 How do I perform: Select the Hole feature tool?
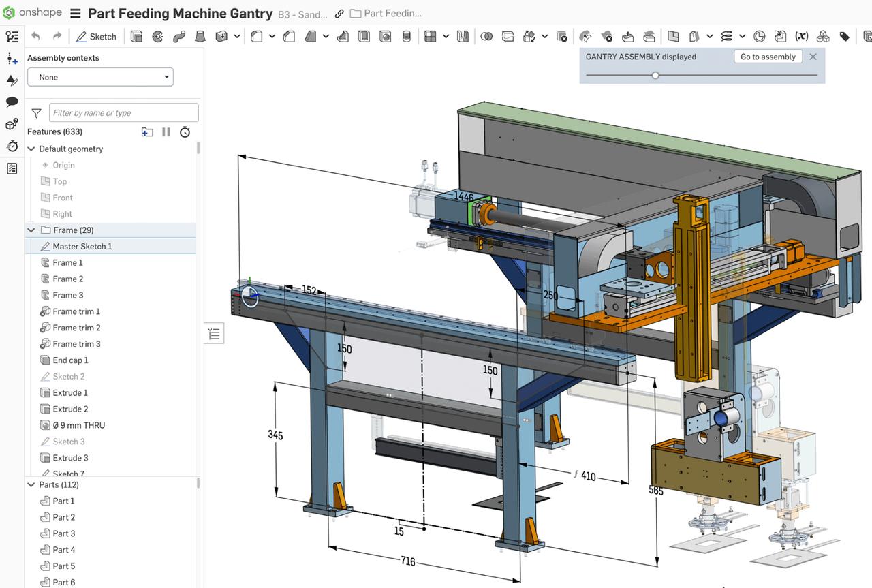point(385,36)
